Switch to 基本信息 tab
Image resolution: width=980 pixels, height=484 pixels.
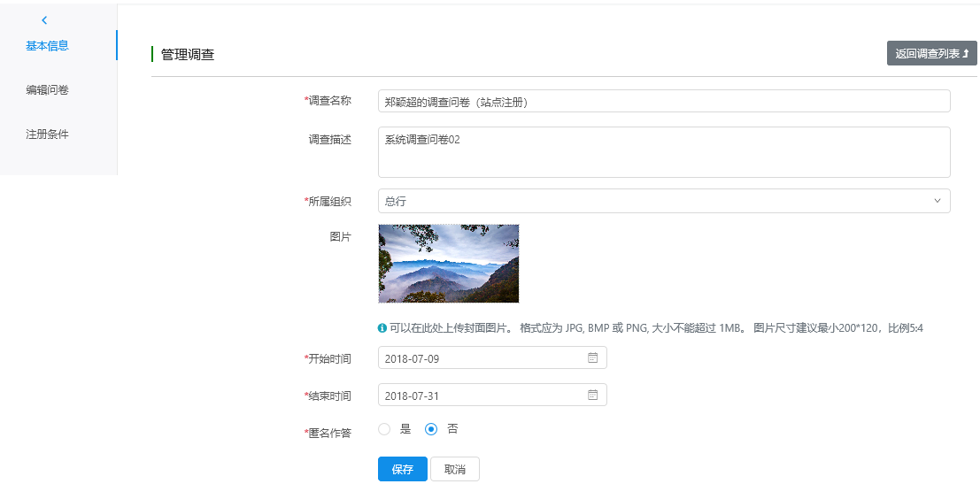tap(48, 46)
